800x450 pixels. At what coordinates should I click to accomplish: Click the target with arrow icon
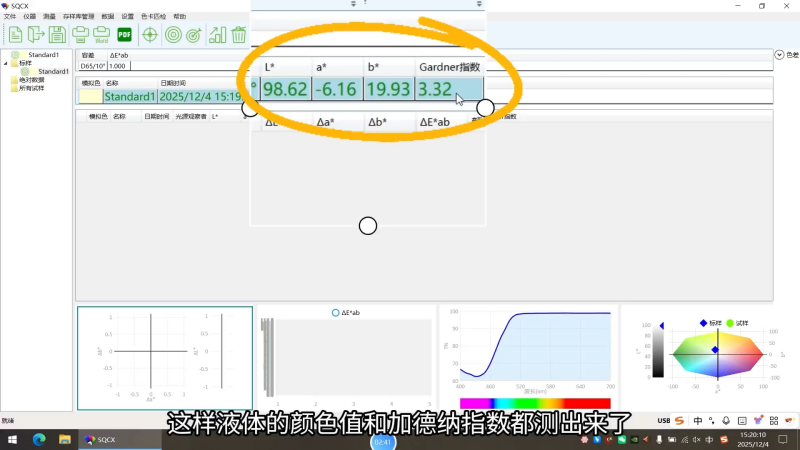[194, 35]
